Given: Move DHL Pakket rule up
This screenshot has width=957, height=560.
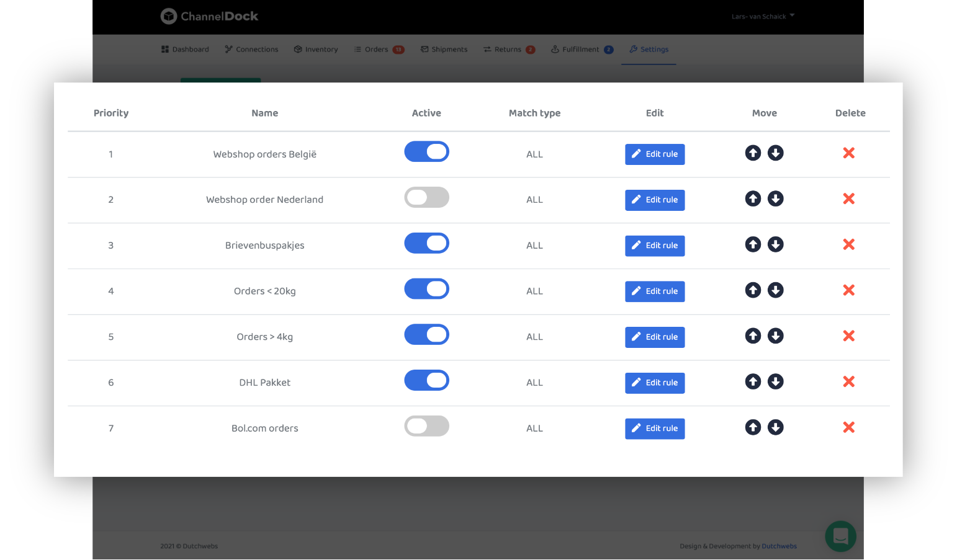Looking at the screenshot, I should 753,381.
